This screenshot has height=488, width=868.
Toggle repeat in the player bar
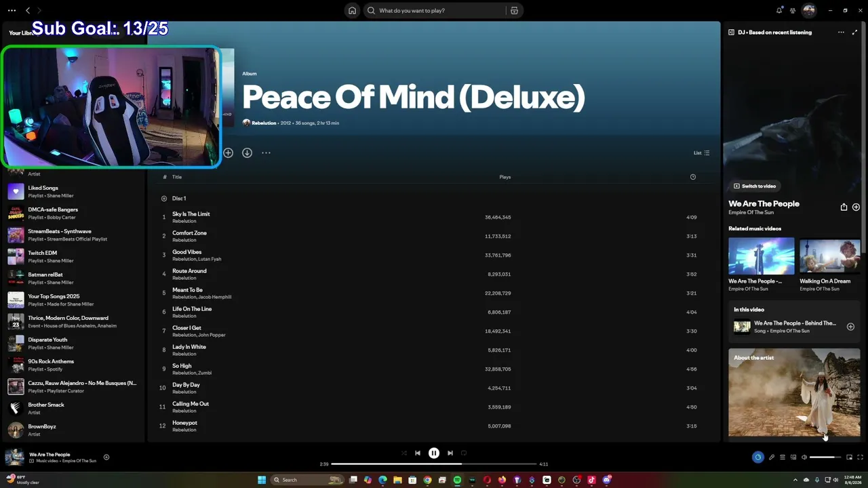464,453
